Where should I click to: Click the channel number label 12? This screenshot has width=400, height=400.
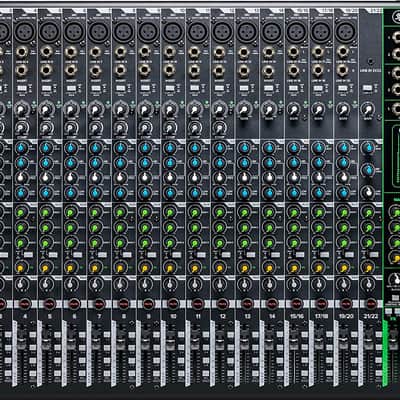click(x=222, y=316)
